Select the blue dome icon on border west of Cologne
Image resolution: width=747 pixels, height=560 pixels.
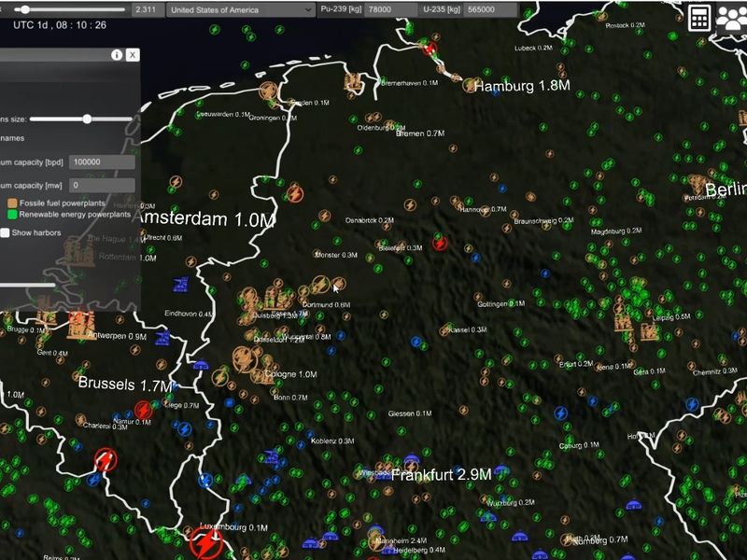pos(201,365)
